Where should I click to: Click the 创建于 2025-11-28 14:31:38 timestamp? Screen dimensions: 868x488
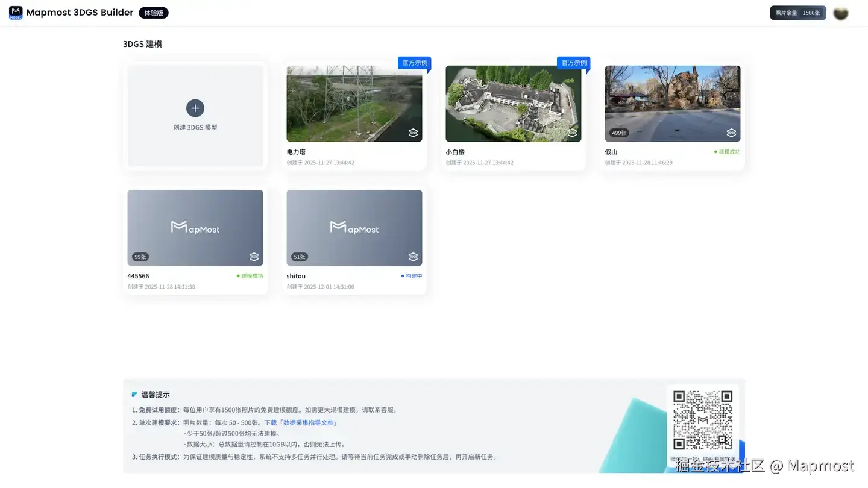pos(162,287)
